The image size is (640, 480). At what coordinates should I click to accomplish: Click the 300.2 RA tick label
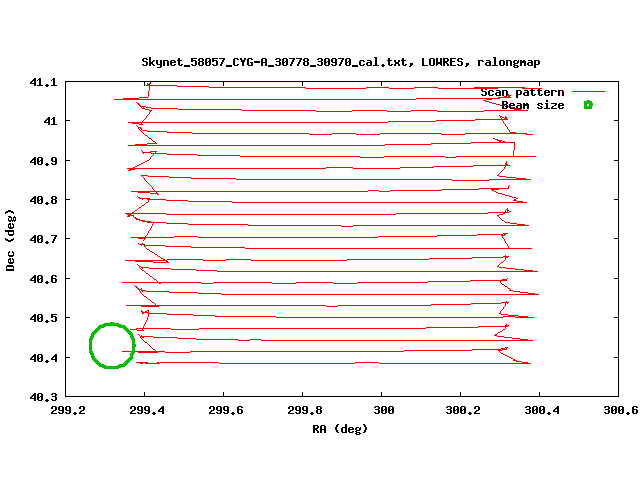coord(463,410)
